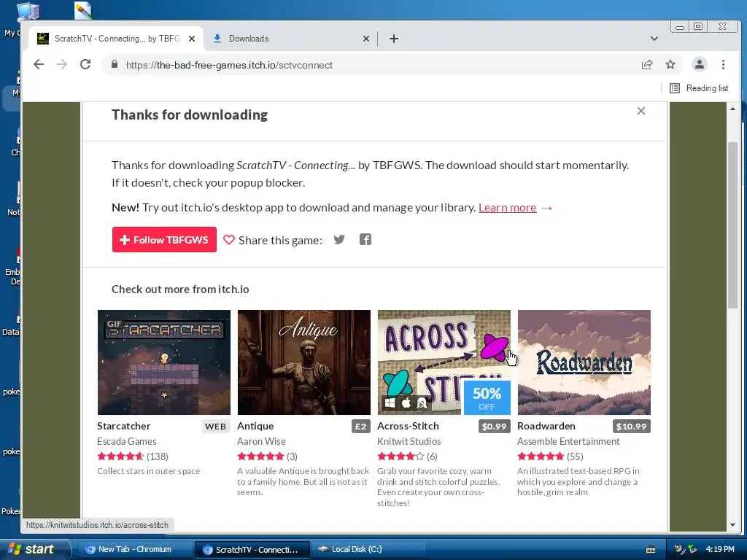747x560 pixels.
Task: Visit the Knitwit Studios author link
Action: pyautogui.click(x=409, y=441)
